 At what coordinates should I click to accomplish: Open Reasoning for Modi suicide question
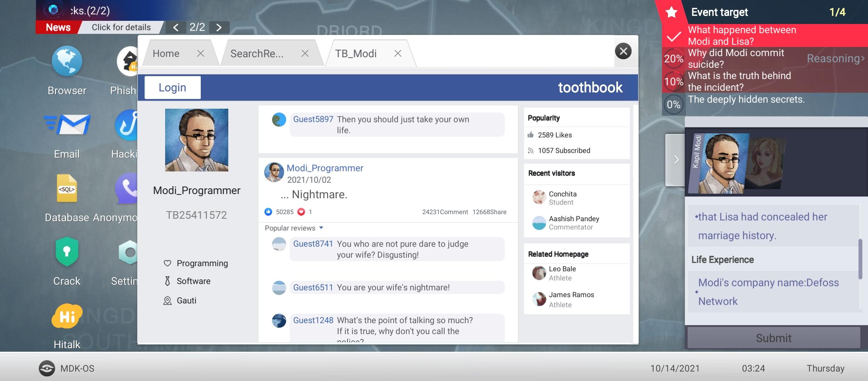(835, 59)
